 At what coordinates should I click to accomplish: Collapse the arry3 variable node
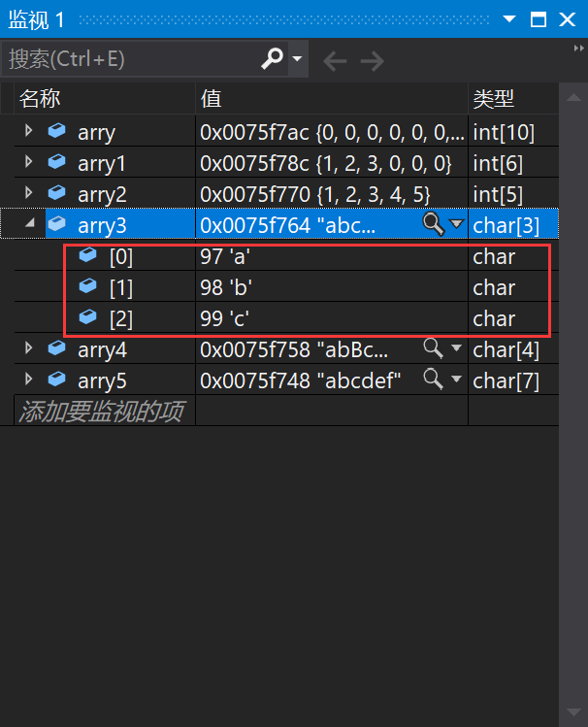point(30,223)
